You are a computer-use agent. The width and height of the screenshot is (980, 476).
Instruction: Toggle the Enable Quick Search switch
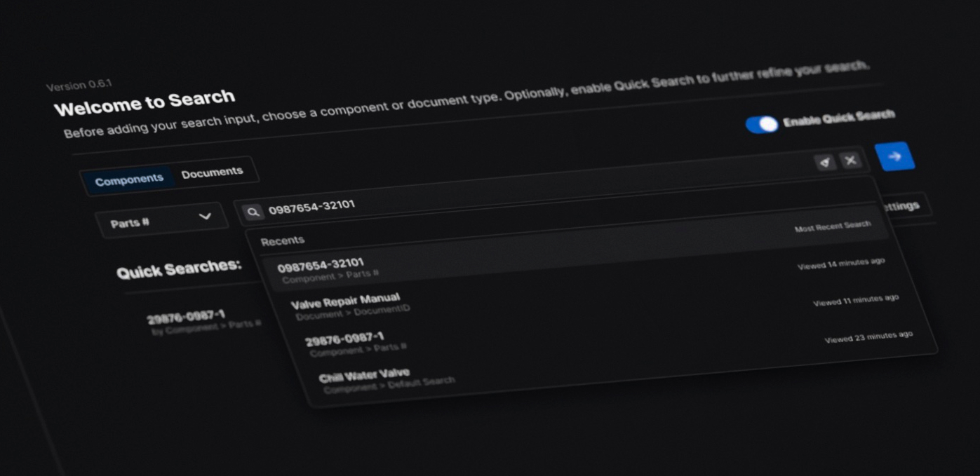point(762,124)
